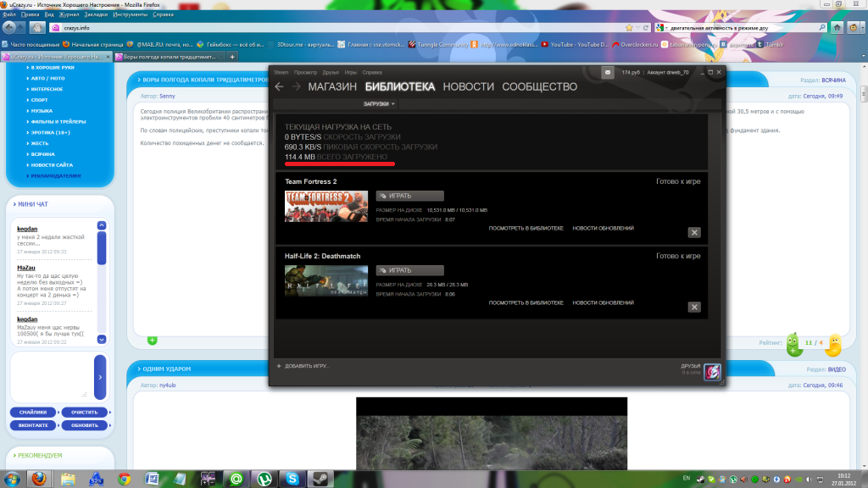Viewport: 868px width, 488px height.
Task: Send mini chat message arrow button
Action: coord(100,377)
